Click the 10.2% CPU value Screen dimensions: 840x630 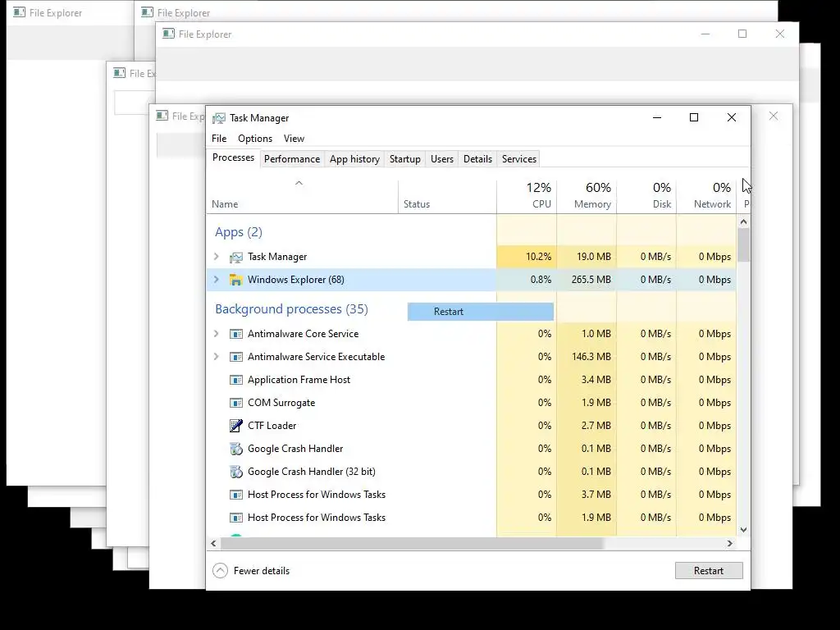538,257
